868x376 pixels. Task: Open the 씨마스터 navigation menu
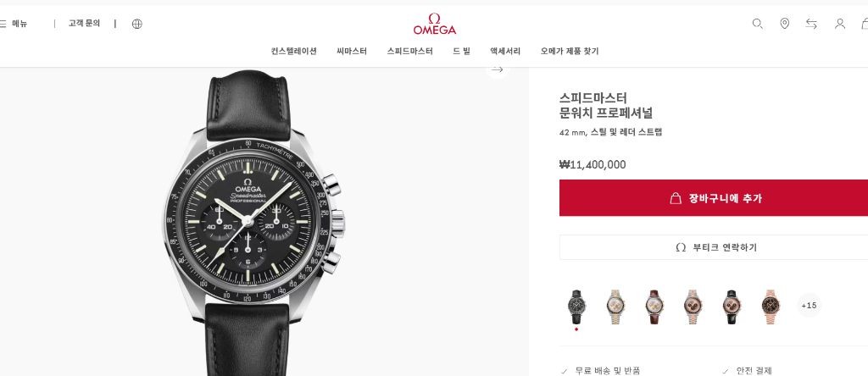pos(352,52)
